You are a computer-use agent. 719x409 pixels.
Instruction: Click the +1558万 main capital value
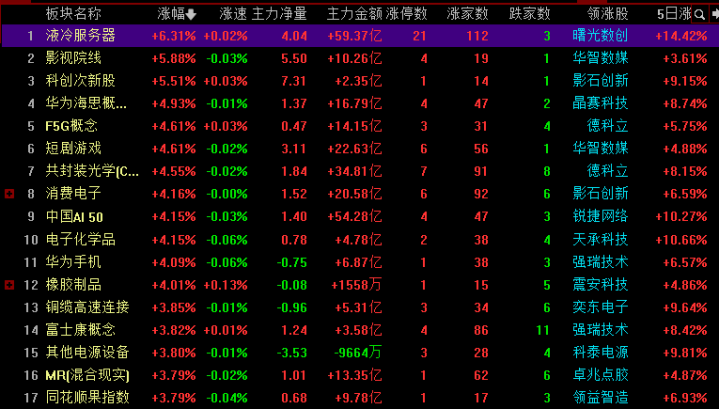coord(356,285)
